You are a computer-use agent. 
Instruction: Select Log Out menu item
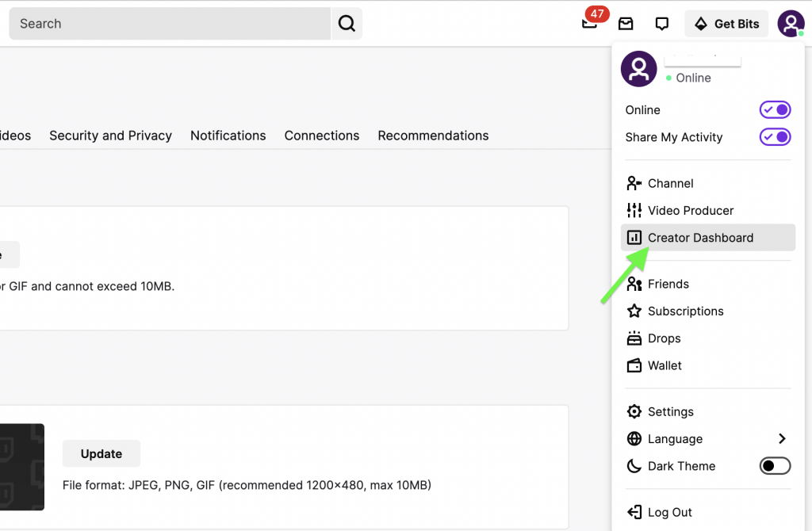tap(708, 512)
